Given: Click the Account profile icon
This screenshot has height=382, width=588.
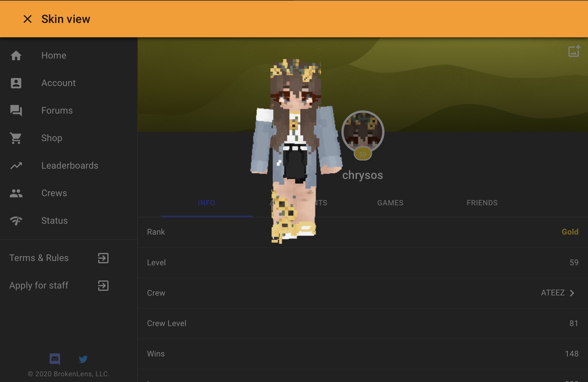Looking at the screenshot, I should pos(16,83).
